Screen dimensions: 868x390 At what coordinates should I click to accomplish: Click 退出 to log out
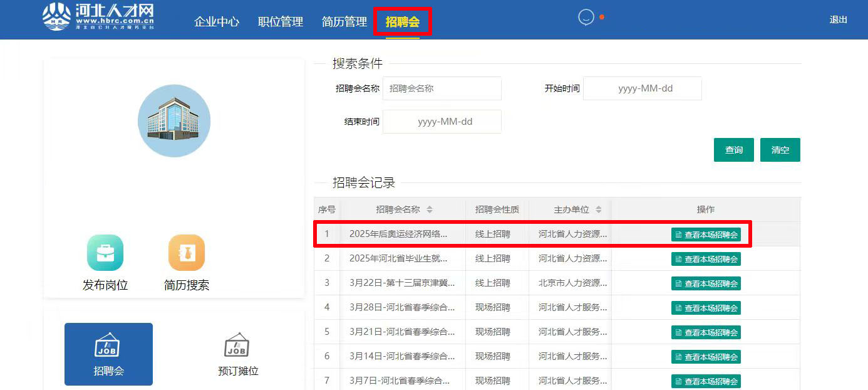tap(838, 19)
